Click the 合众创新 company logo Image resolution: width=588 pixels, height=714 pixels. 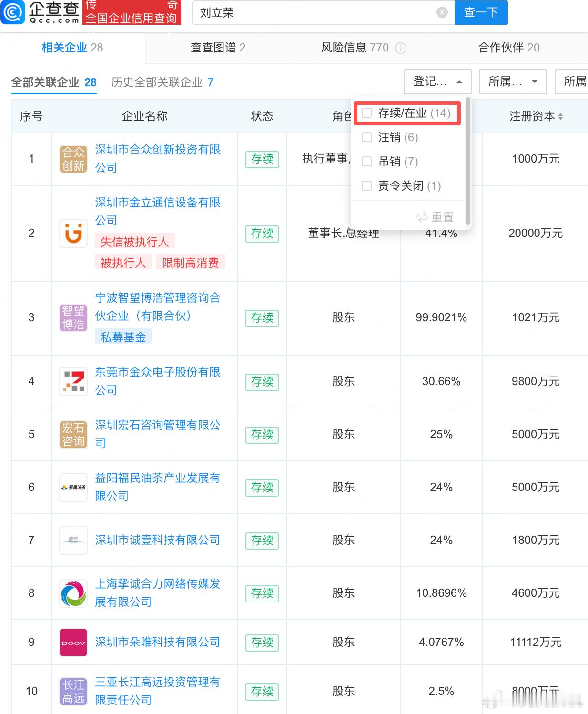coord(73,159)
